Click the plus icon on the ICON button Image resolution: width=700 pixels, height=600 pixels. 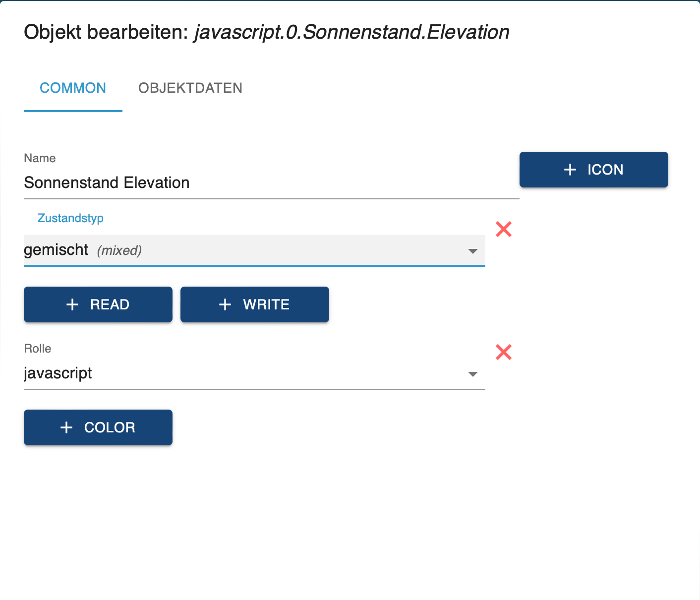pyautogui.click(x=570, y=170)
